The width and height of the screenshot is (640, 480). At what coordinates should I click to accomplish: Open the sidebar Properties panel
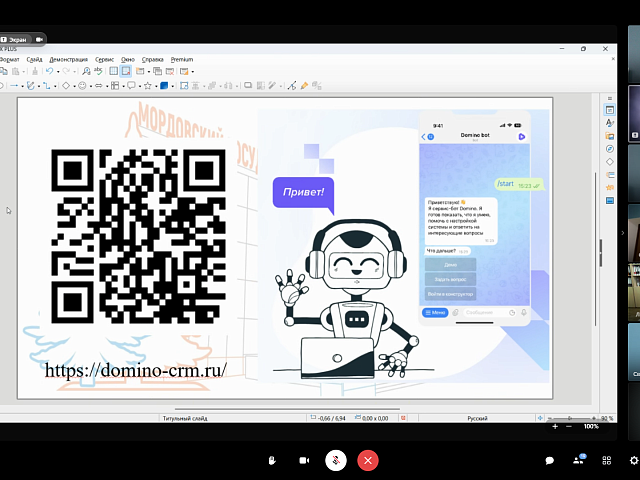[x=610, y=110]
